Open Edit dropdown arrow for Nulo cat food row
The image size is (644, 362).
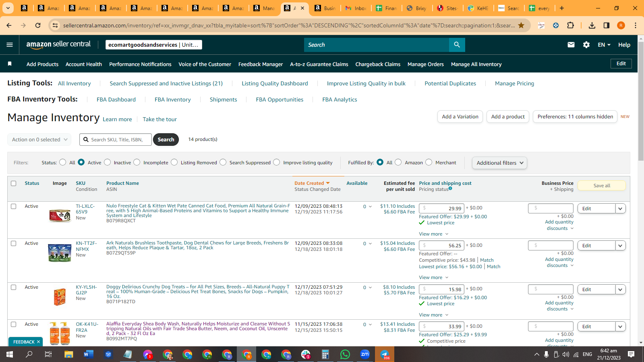point(621,209)
